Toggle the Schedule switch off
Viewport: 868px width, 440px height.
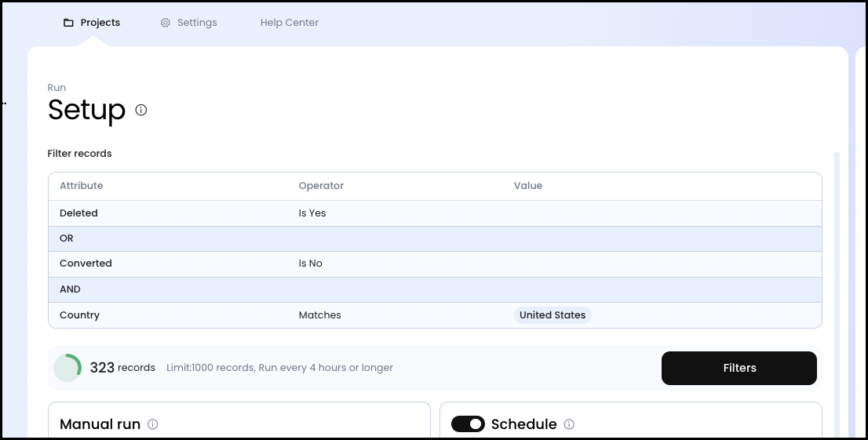point(468,424)
